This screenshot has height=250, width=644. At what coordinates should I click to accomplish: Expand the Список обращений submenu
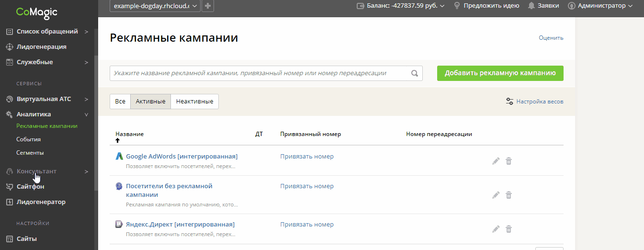click(86, 32)
